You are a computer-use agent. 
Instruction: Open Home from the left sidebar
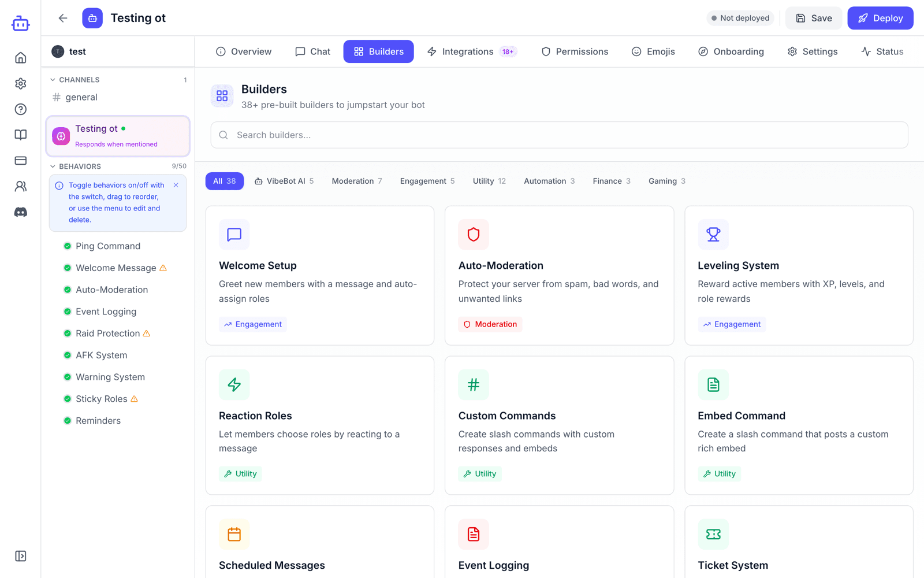pos(20,58)
